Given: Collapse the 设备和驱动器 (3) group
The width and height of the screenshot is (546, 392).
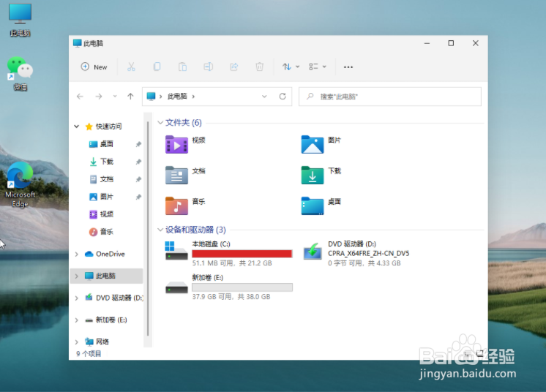Looking at the screenshot, I should (160, 230).
